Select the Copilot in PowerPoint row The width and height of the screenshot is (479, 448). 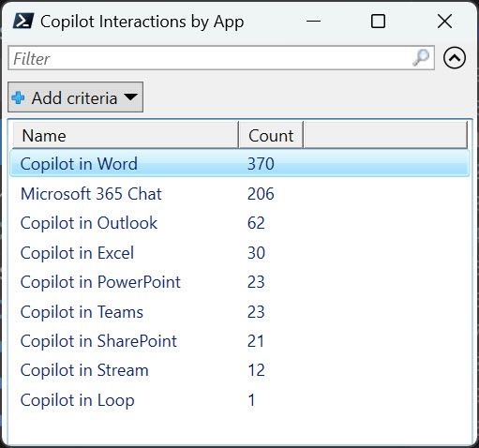240,282
